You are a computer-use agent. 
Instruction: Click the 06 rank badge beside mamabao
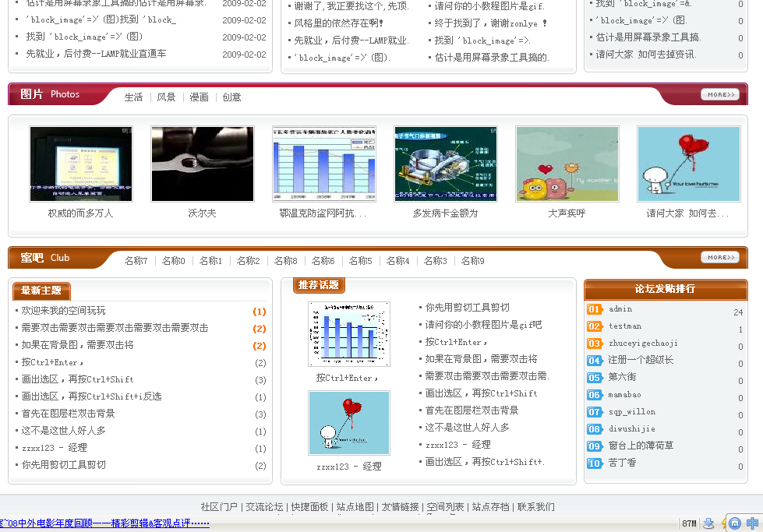[594, 395]
